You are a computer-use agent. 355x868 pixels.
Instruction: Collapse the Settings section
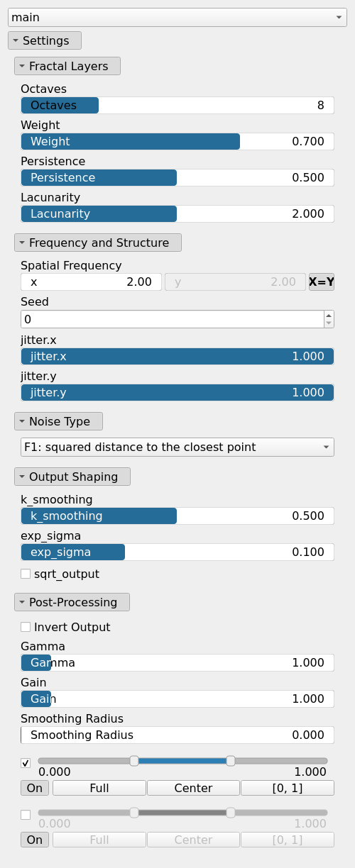[x=45, y=40]
